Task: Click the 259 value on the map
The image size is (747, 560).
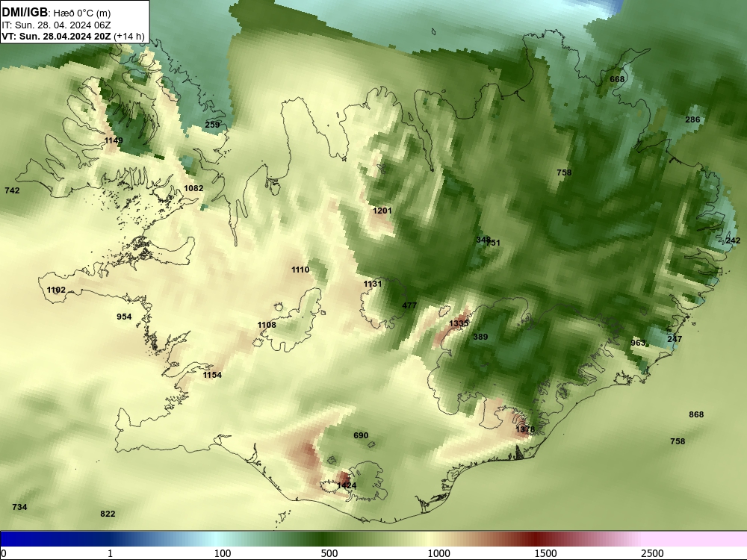Action: pyautogui.click(x=212, y=125)
